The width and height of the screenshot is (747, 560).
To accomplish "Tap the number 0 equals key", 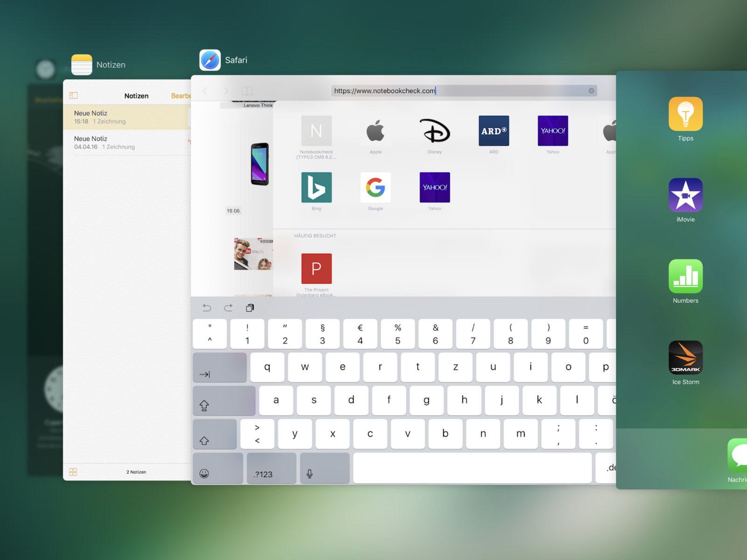I will point(586,334).
